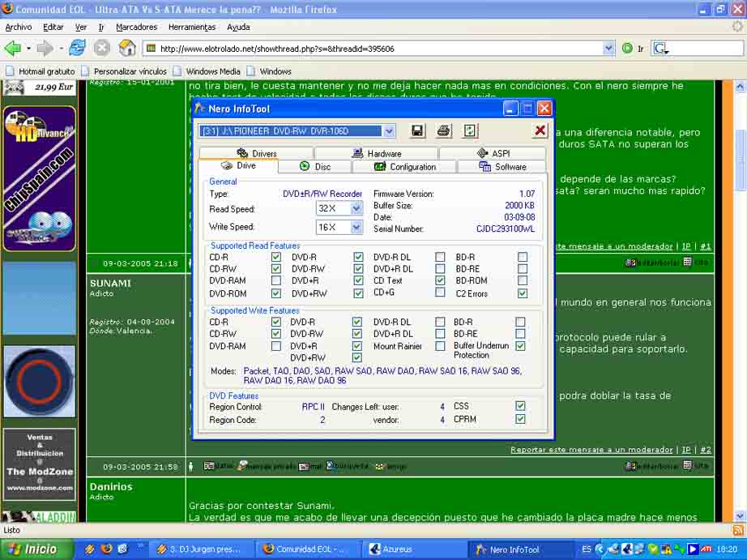Click the Nero InfoTool taskbar button
747x560 pixels.
tap(520, 549)
